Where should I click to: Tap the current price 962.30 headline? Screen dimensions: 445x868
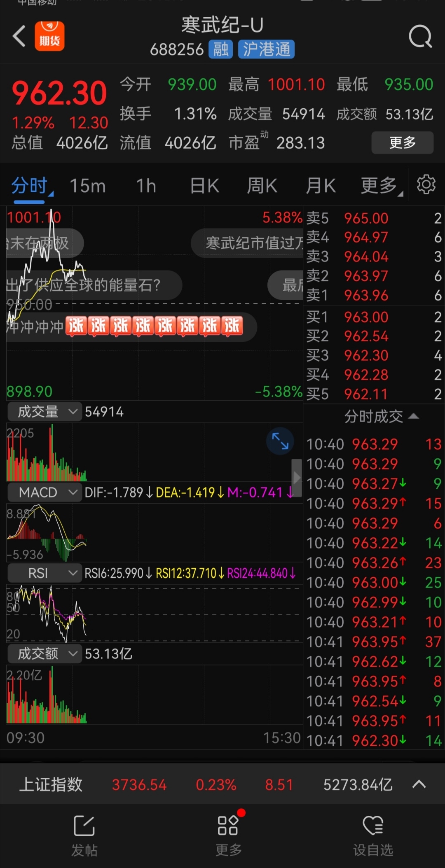pyautogui.click(x=60, y=93)
